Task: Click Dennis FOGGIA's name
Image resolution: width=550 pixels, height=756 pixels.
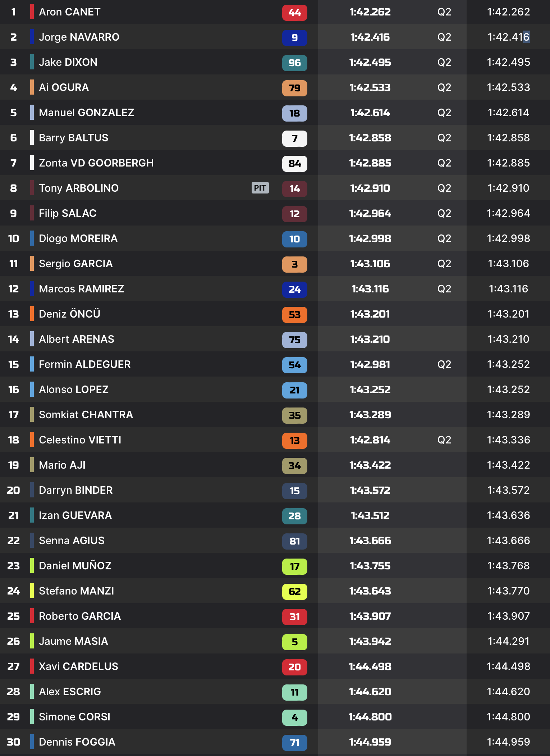Action: (x=77, y=742)
